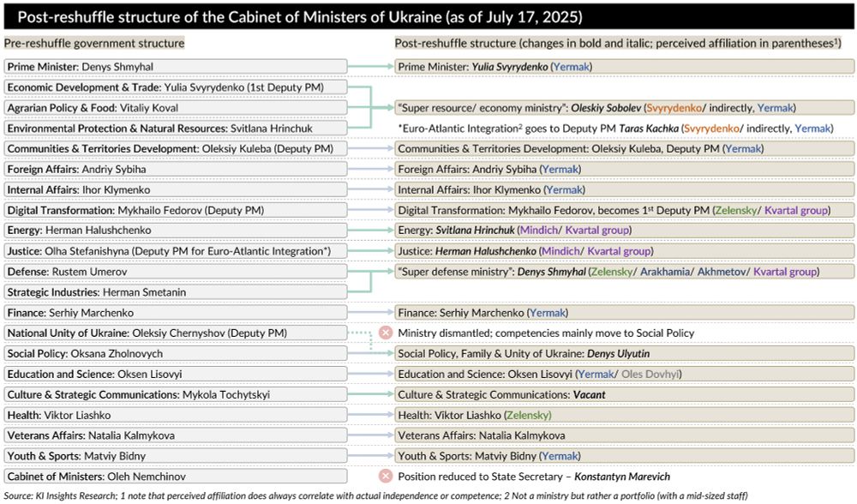Image resolution: width=857 pixels, height=504 pixels.
Task: Click pre-reshuffle 'Youth & Sports: Matviy Bidny'
Action: click(176, 456)
